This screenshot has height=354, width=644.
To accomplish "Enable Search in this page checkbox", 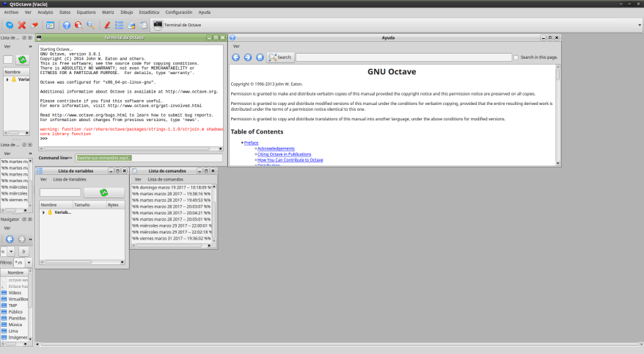I will tap(516, 57).
